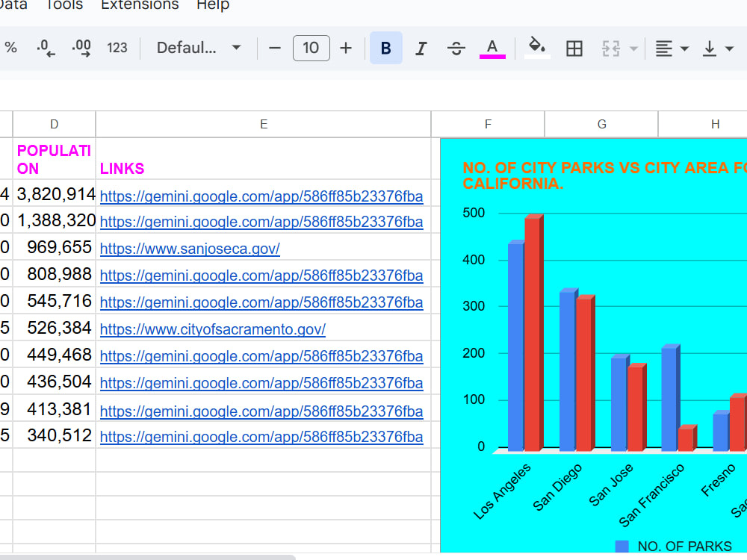Open gemini link in the 545,716 row
The width and height of the screenshot is (747, 560).
coord(261,302)
